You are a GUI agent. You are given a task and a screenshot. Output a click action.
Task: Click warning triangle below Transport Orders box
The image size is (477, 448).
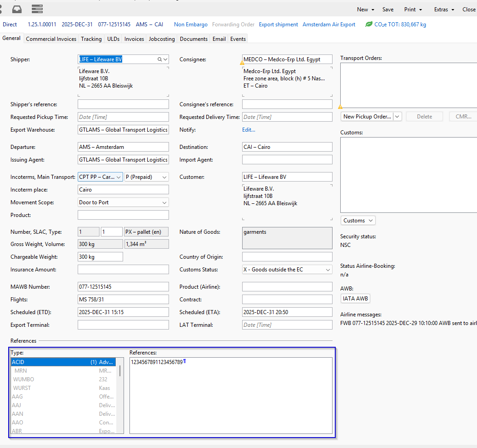(x=340, y=107)
